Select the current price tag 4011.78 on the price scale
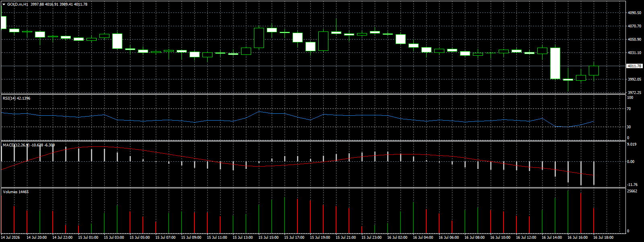Viewport: 644px width, 242px height. point(635,66)
